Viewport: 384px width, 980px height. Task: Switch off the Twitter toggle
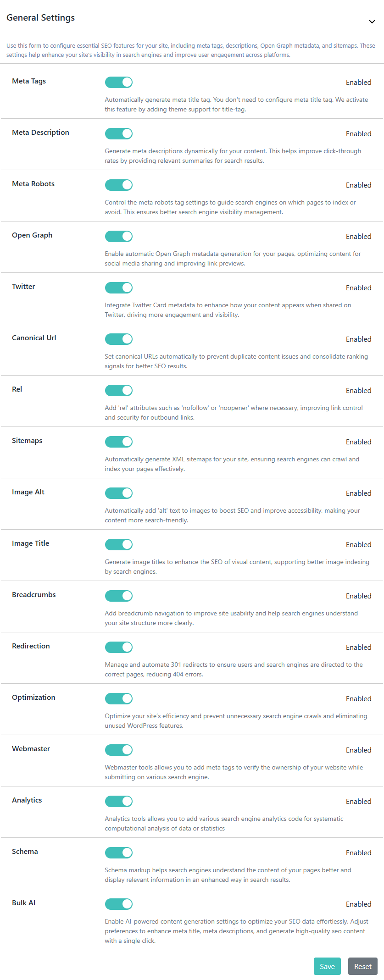tap(119, 288)
